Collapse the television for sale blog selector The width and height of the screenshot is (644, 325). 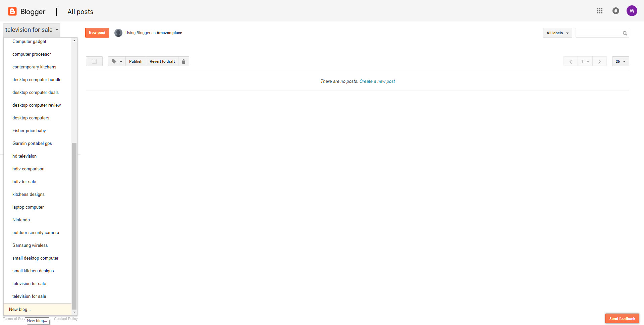point(32,30)
